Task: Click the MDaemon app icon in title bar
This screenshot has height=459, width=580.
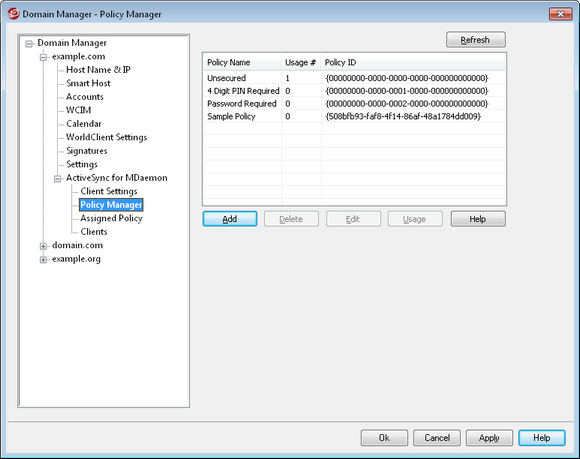Action: click(13, 14)
